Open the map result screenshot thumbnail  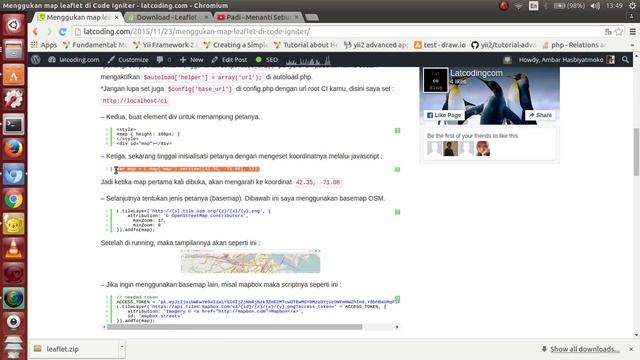coord(251,261)
